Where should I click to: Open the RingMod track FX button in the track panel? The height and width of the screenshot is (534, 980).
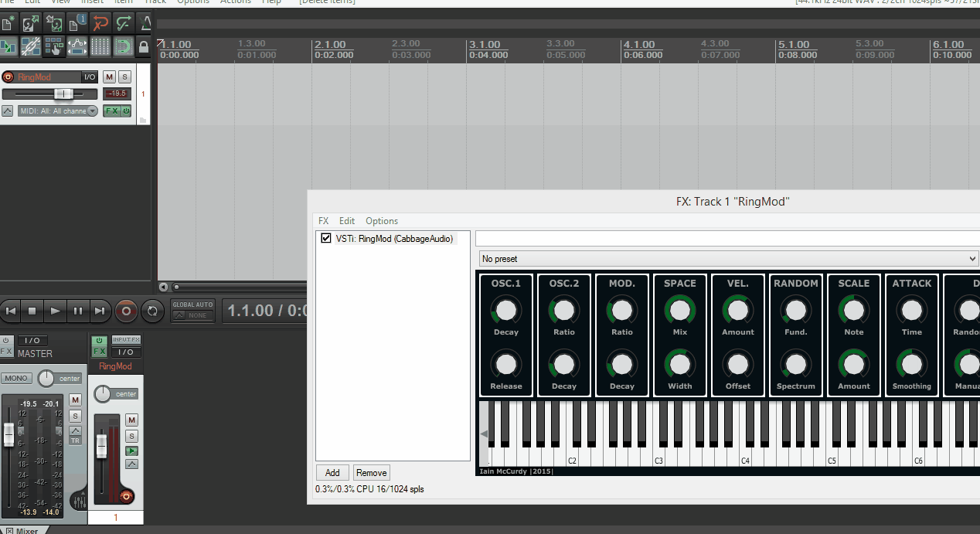111,111
